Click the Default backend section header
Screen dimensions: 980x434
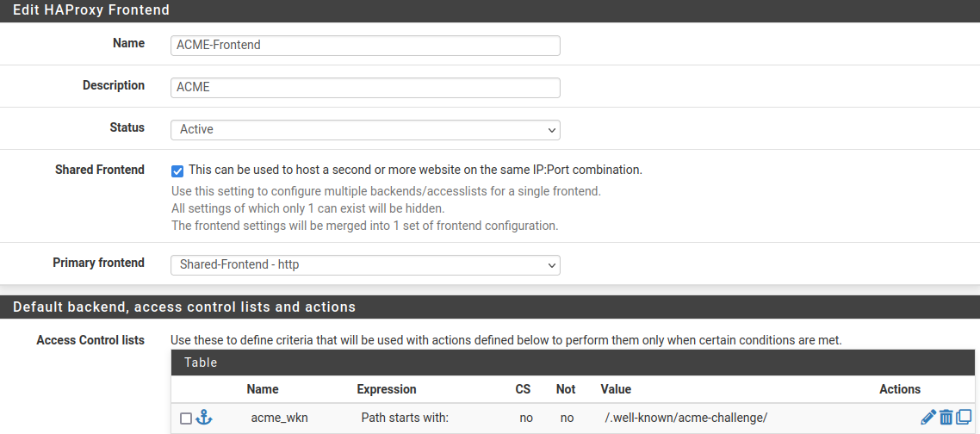tap(184, 307)
